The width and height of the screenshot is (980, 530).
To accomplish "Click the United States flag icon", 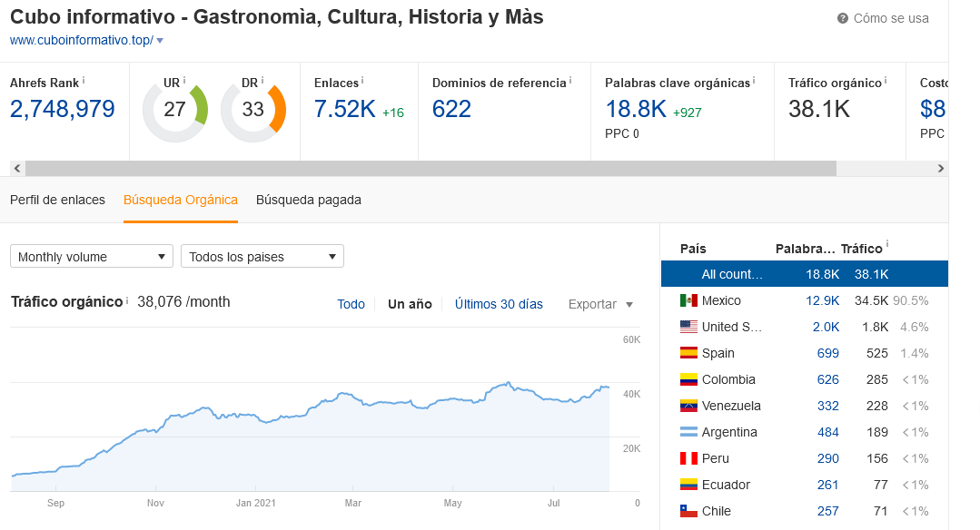I will [688, 326].
